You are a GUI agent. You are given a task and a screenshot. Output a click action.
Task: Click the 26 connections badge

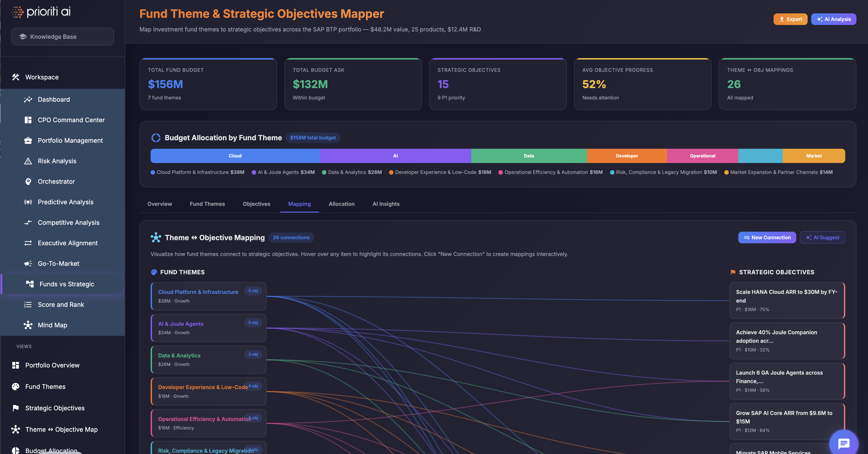click(291, 237)
